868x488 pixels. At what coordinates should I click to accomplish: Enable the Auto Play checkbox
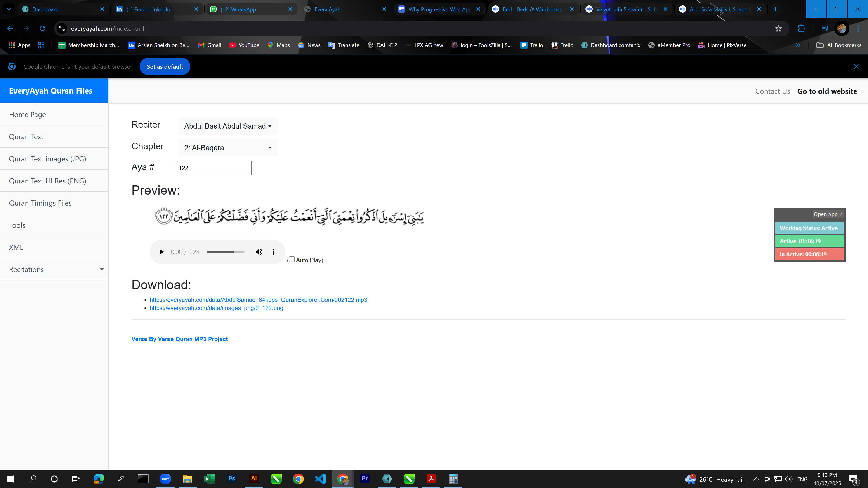coord(292,259)
